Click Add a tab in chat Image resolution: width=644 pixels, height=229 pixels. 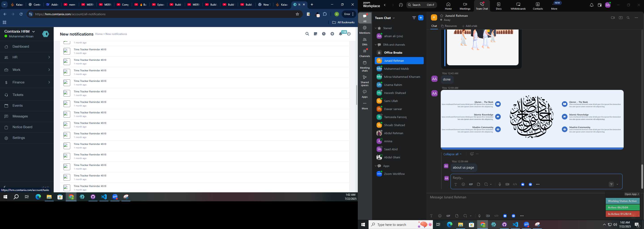[470, 26]
